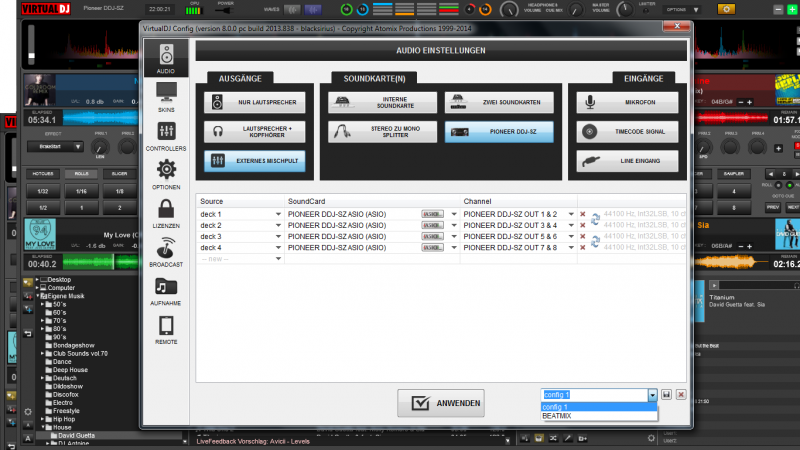The height and width of the screenshot is (450, 800).
Task: Open ASIO settings for deck 3 soundcard
Action: coord(432,237)
